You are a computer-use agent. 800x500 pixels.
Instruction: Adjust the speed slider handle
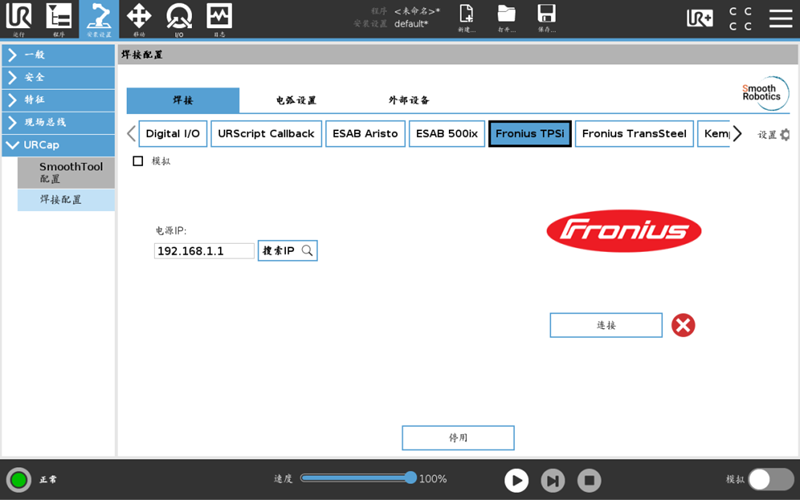click(410, 478)
